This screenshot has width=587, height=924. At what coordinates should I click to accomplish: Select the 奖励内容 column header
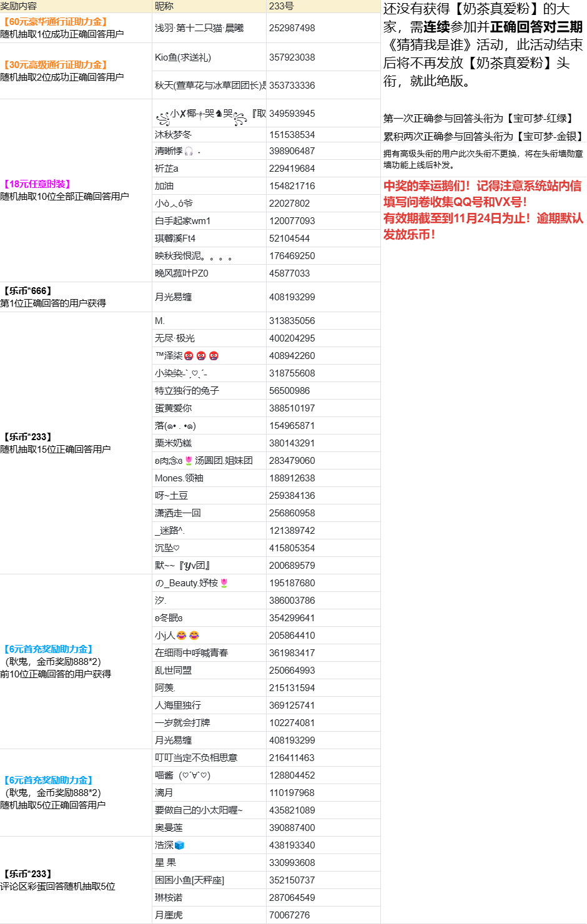point(19,6)
